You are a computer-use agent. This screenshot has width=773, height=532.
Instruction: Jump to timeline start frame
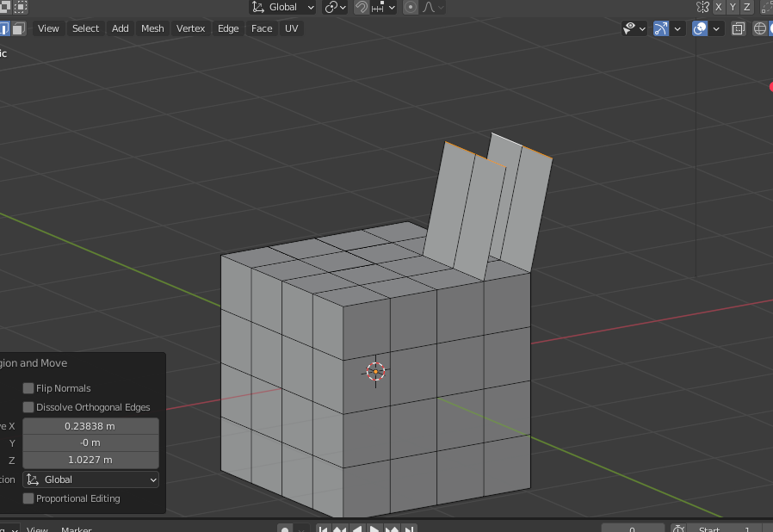(x=323, y=529)
